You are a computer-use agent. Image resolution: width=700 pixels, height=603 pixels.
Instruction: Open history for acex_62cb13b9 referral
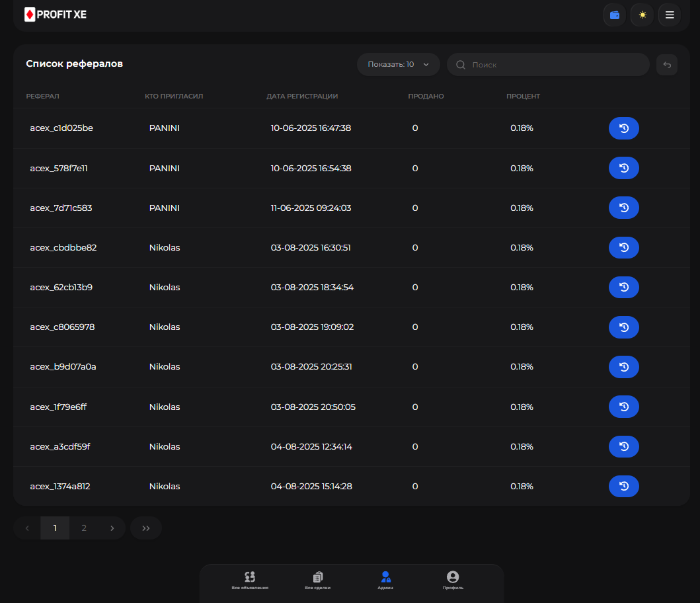(623, 288)
